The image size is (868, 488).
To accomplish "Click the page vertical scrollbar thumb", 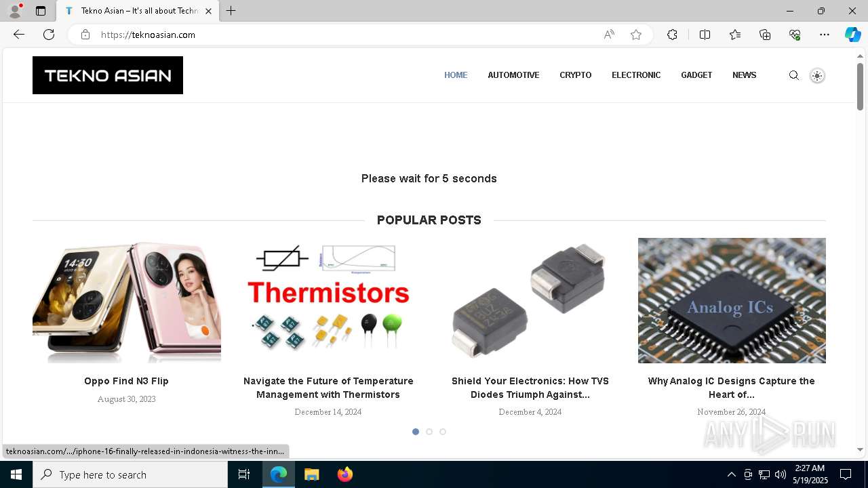I will pos(860,86).
